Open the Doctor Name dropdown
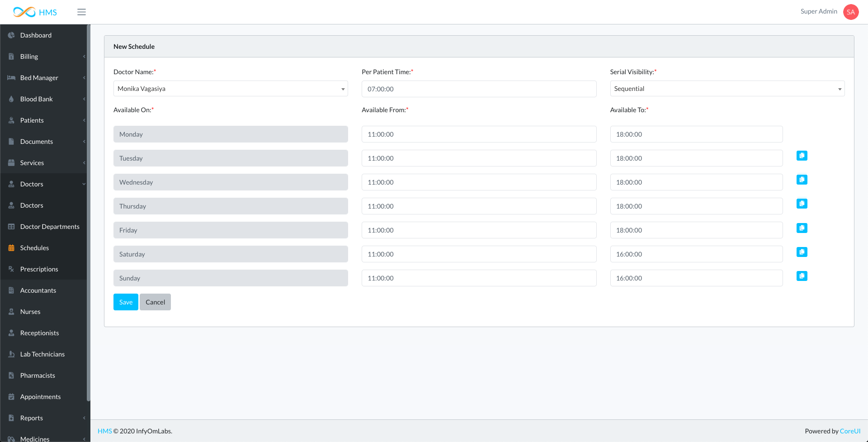Viewport: 868px width, 442px height. point(230,89)
